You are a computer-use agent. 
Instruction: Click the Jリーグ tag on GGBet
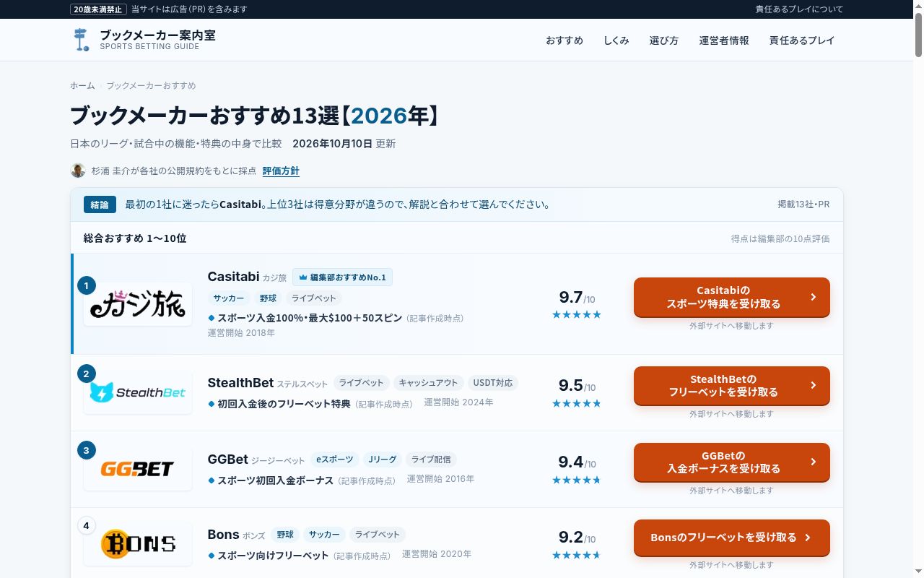[x=383, y=460]
